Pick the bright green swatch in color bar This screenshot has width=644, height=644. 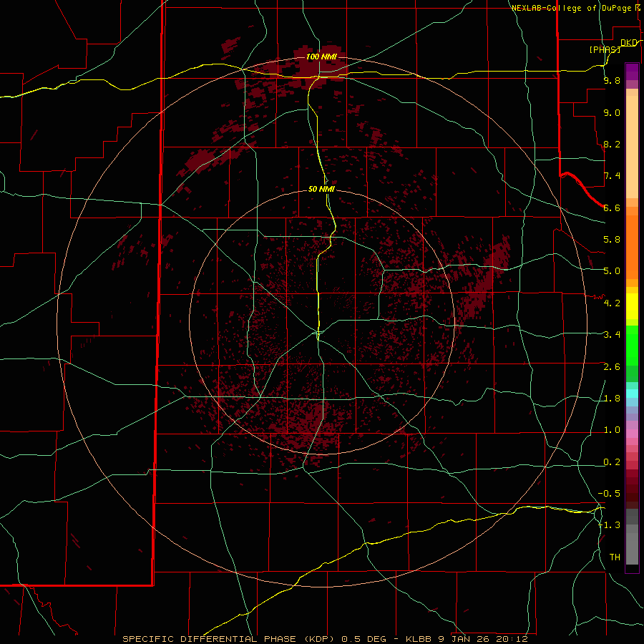tap(632, 345)
